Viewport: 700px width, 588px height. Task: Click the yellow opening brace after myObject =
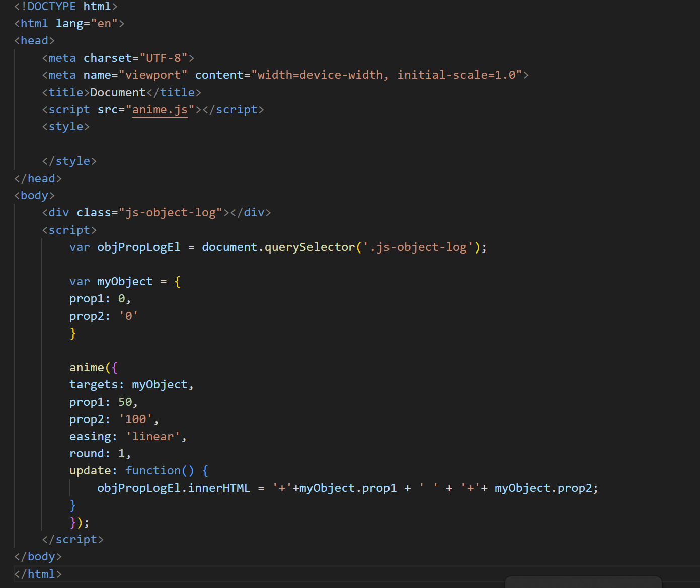(x=177, y=282)
